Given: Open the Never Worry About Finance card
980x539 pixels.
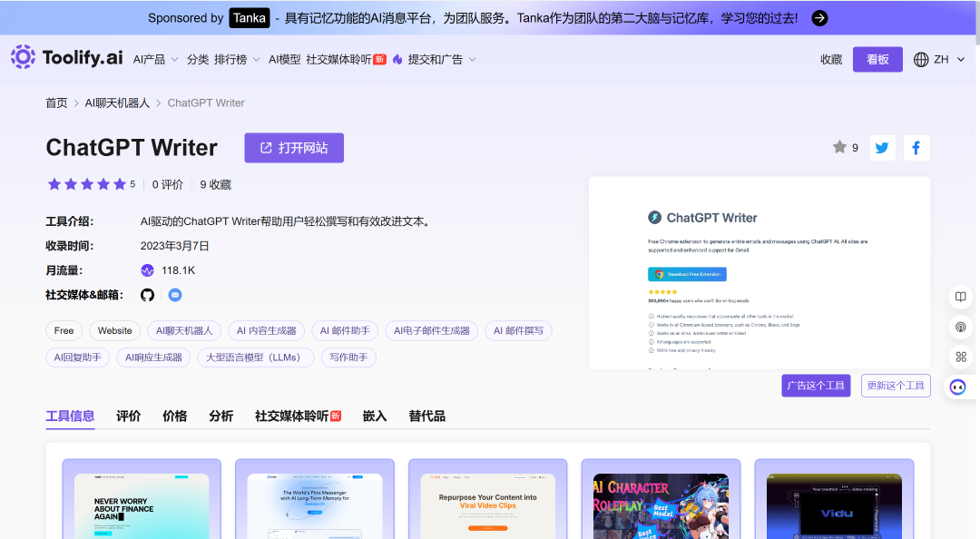Looking at the screenshot, I should point(142,499).
